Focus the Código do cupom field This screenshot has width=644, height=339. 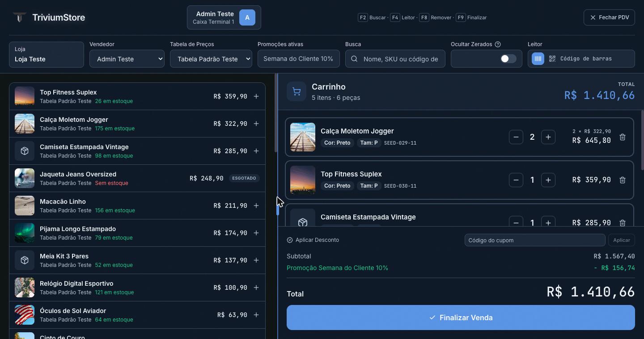535,240
